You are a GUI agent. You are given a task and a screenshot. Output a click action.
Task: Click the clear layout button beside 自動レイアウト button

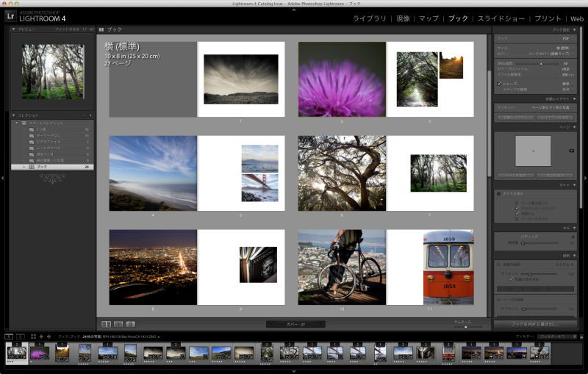[555, 118]
